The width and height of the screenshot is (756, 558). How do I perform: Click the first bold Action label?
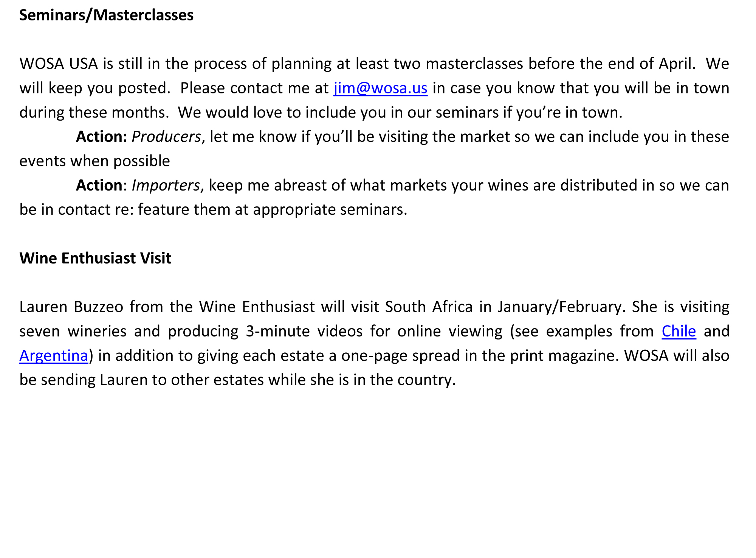pos(101,136)
